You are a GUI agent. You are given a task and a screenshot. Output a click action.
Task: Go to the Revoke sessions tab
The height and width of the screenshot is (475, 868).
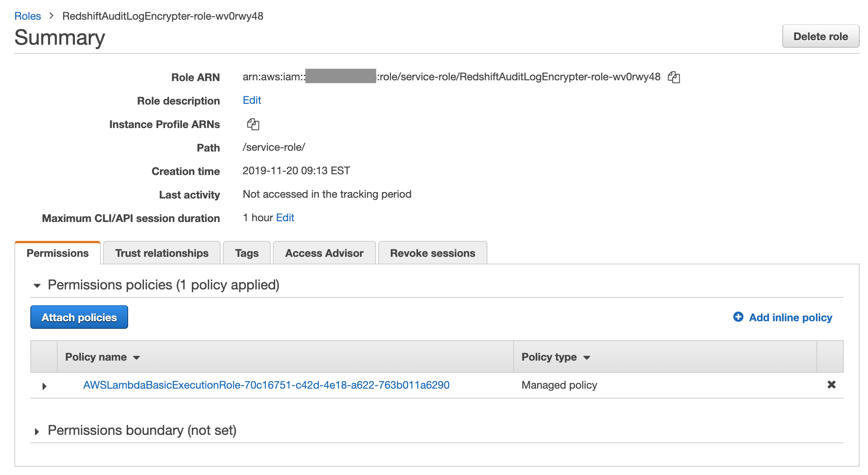tap(432, 253)
